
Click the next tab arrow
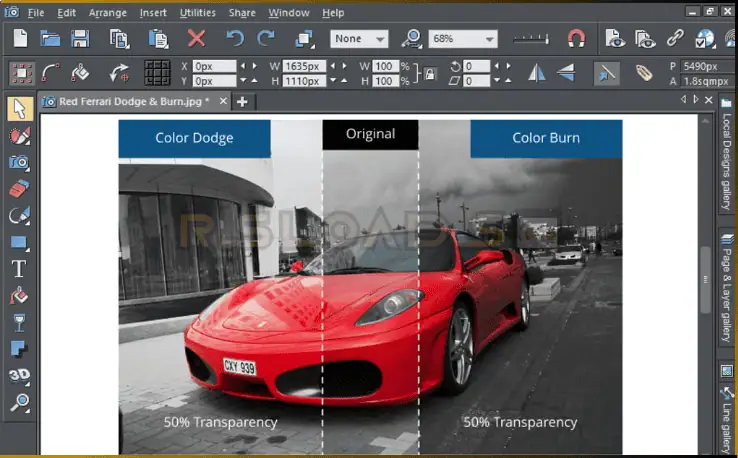(696, 100)
